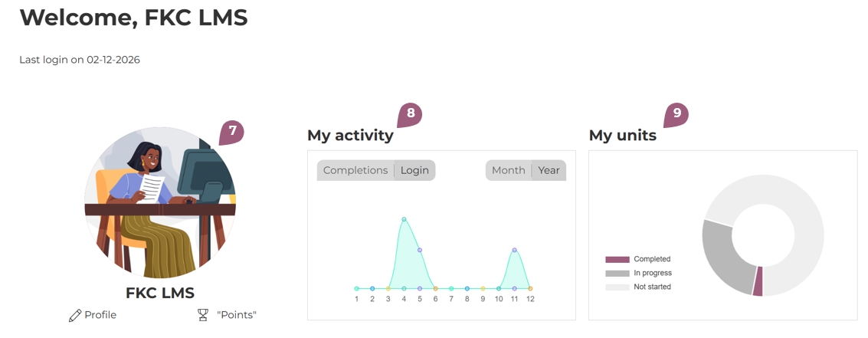Click the number 9 tour marker

click(x=676, y=114)
